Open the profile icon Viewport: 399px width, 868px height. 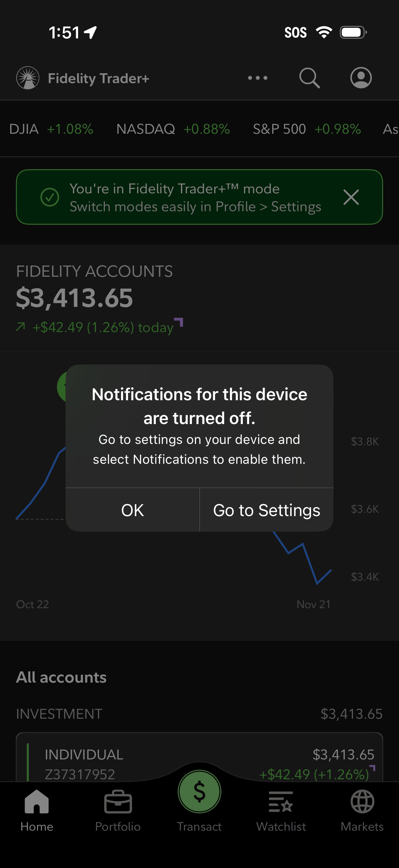point(360,78)
